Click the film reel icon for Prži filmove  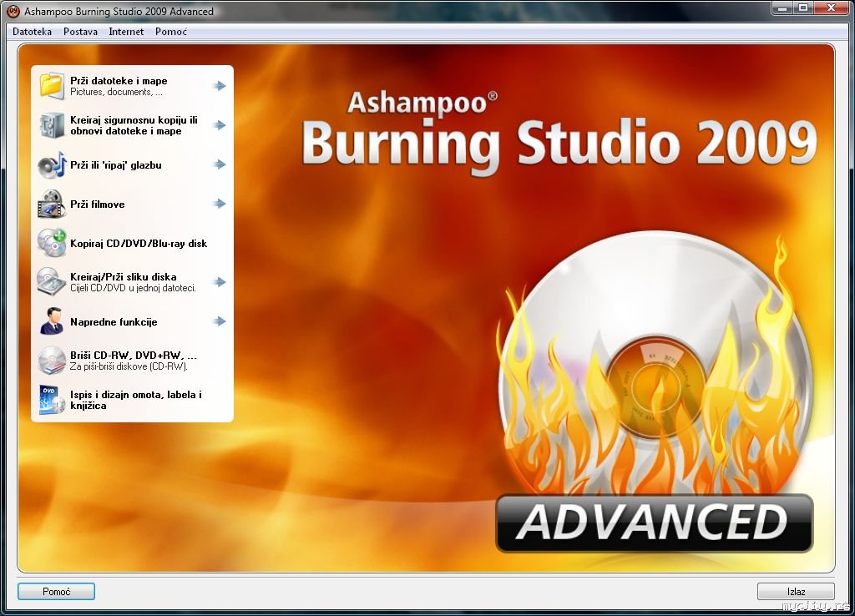[x=52, y=204]
